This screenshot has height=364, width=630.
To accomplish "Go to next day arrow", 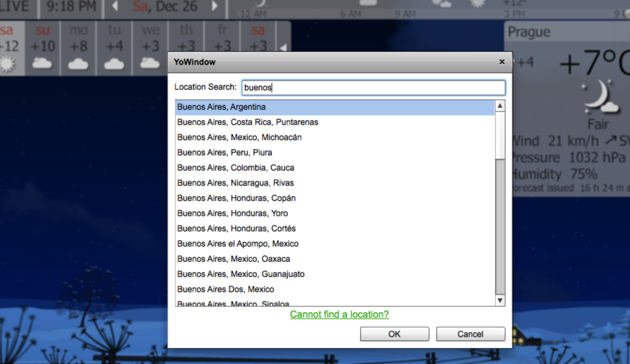I will 215,6.
